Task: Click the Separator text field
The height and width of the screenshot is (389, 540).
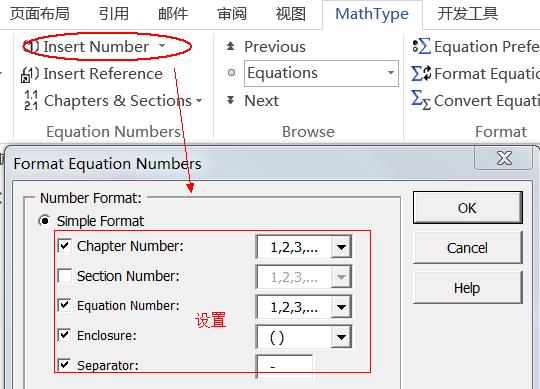Action: tap(284, 367)
